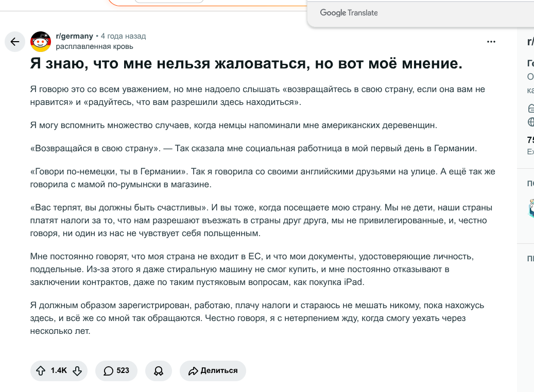Downvote the post

[x=77, y=370]
